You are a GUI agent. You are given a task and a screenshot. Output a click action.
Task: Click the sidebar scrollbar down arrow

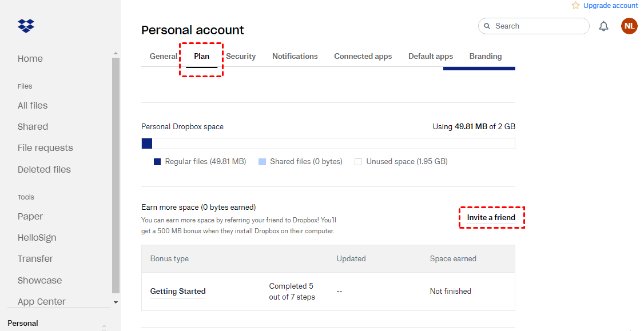(116, 302)
